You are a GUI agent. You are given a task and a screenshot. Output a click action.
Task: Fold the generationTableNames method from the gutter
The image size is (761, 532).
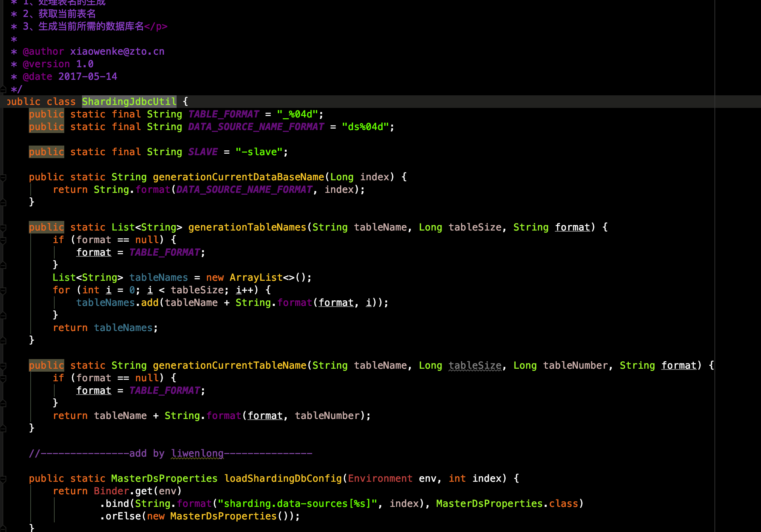pyautogui.click(x=3, y=228)
